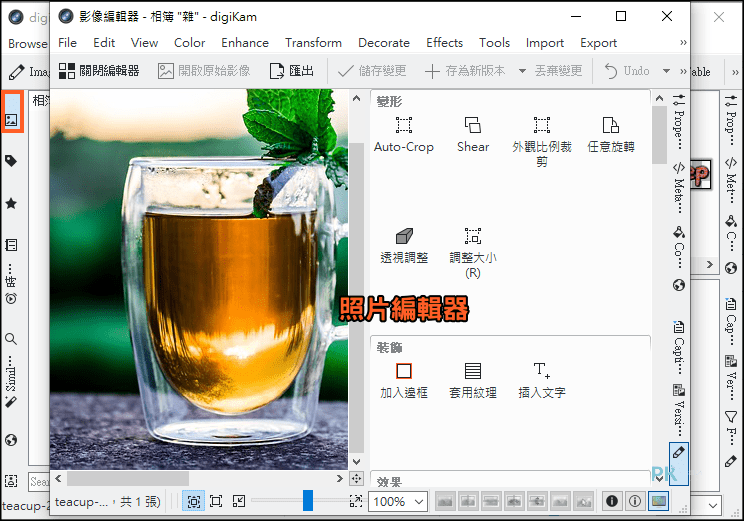
Task: Show hidden toolbar items via the editor toolbar chevron
Action: coord(683,72)
